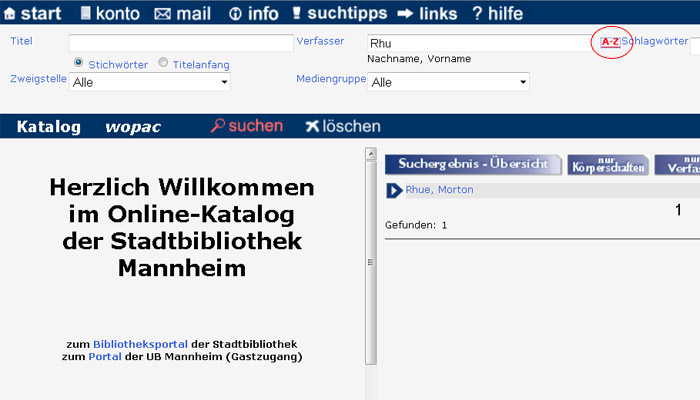Start search with the magnifier suchen
The image size is (700, 400).
coord(246,126)
